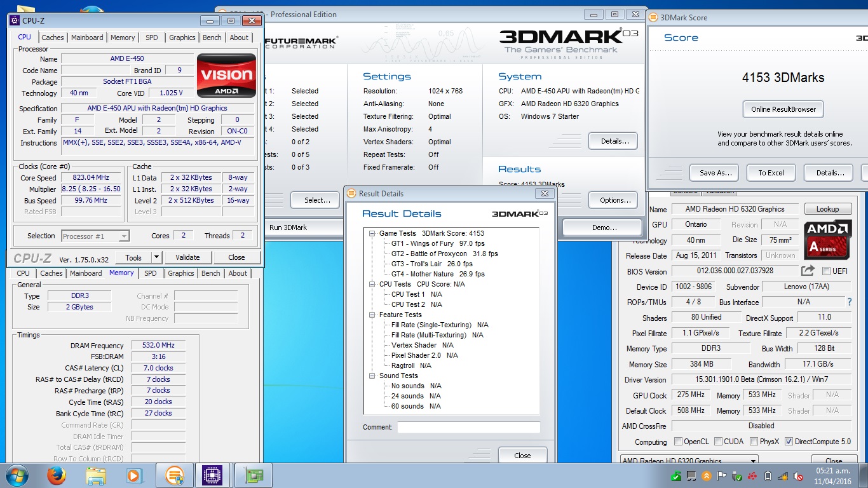Open Windows Media Player from the taskbar

click(x=134, y=475)
